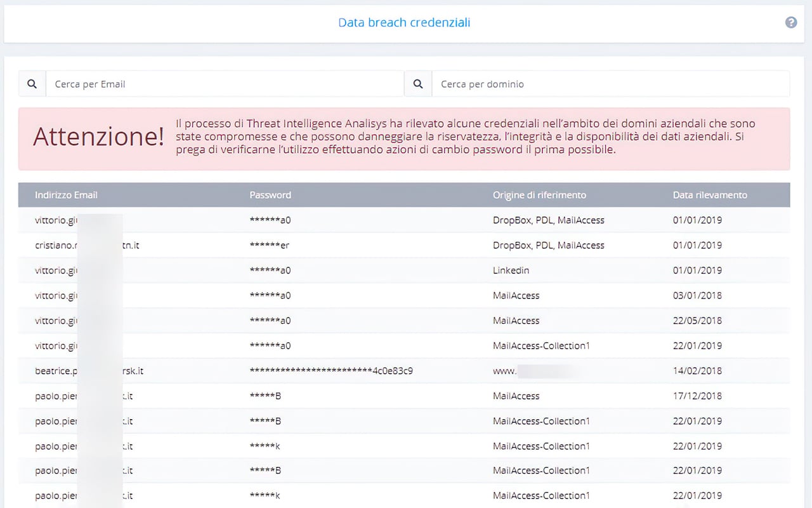Sort by Origine di riferimento column header

[x=539, y=195]
